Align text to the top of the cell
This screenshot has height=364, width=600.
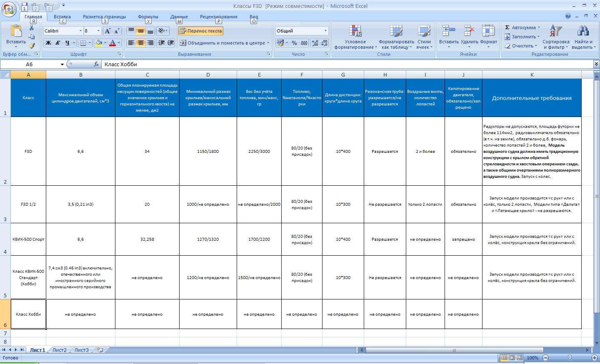click(x=131, y=31)
